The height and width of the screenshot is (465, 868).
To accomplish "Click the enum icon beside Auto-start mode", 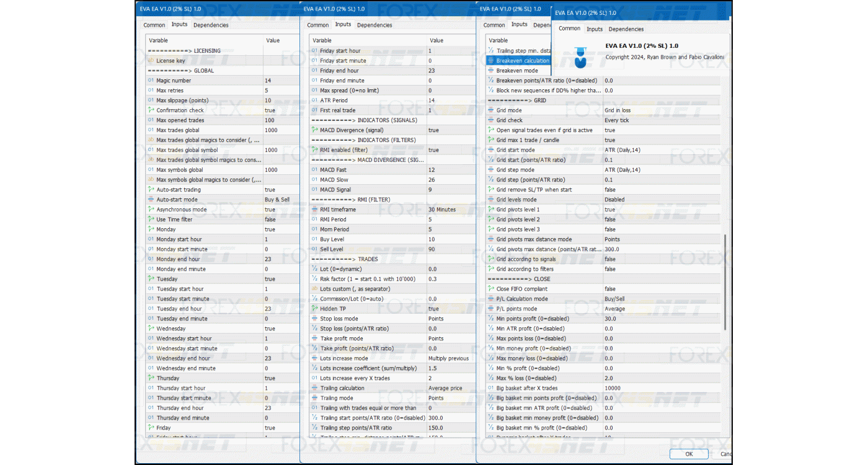I will point(151,200).
